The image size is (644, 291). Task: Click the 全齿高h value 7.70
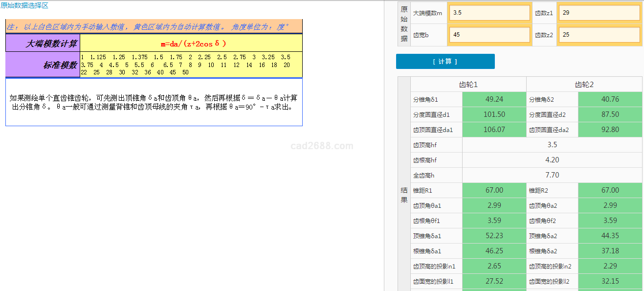pyautogui.click(x=552, y=175)
